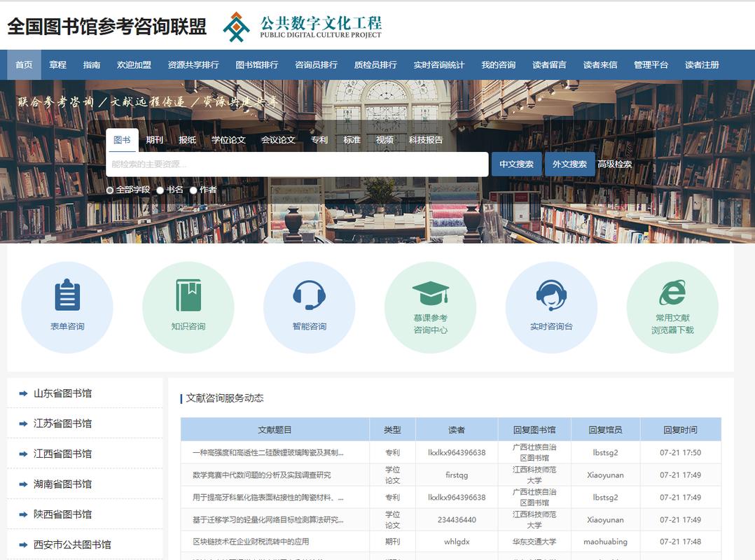
Task: Open the 江苏省图书馆 link
Action: (62, 423)
